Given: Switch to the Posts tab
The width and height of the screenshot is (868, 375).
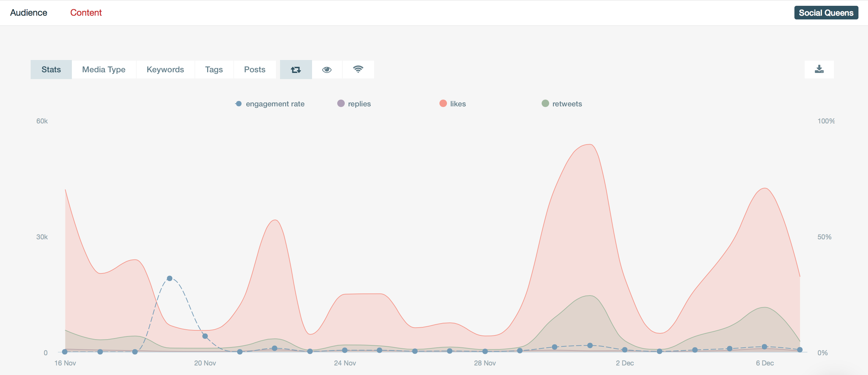Looking at the screenshot, I should click(x=254, y=70).
